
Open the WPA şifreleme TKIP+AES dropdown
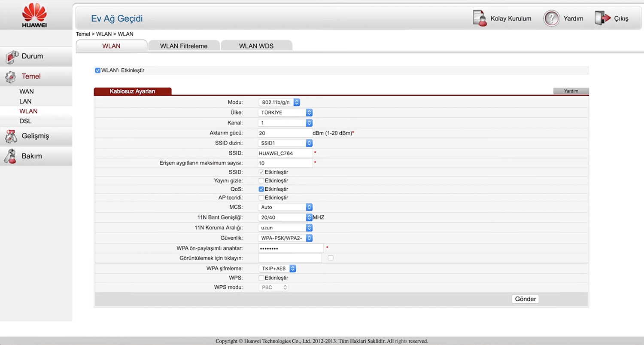[x=277, y=269]
